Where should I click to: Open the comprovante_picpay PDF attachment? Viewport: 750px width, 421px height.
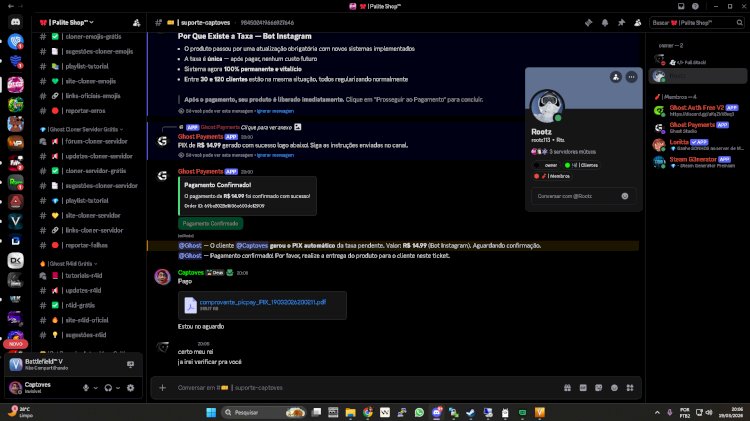[263, 302]
